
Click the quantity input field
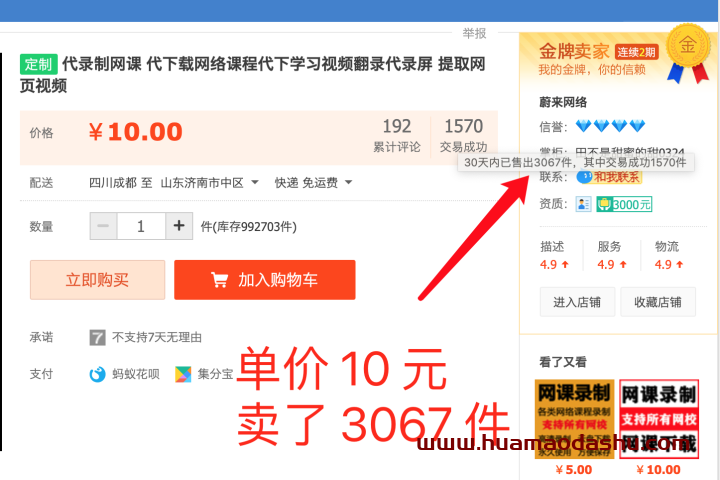(141, 226)
